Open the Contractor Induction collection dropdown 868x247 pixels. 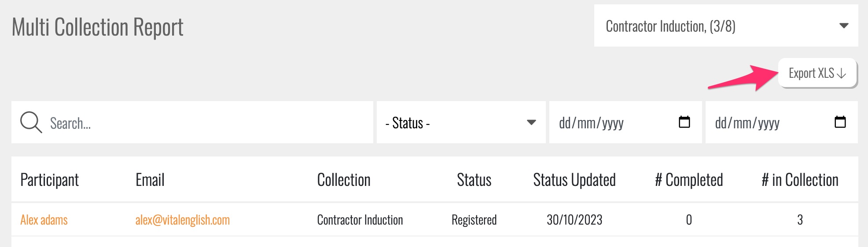[725, 26]
